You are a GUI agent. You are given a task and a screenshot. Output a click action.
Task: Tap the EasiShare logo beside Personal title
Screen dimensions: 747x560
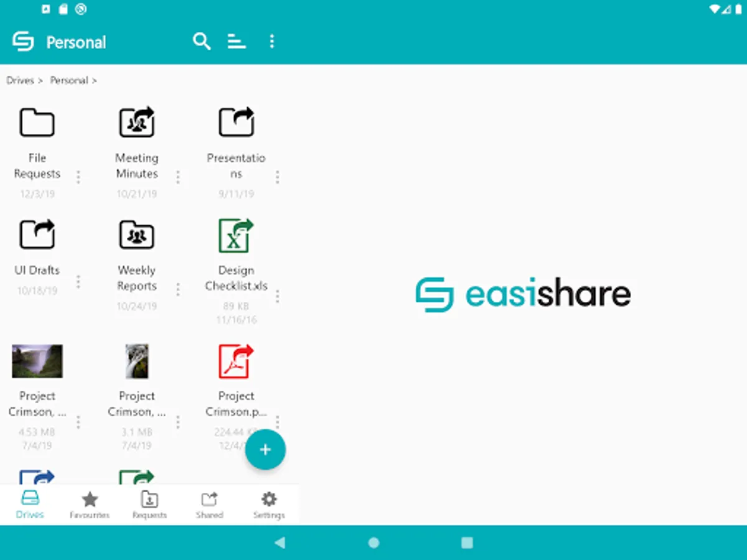point(23,42)
